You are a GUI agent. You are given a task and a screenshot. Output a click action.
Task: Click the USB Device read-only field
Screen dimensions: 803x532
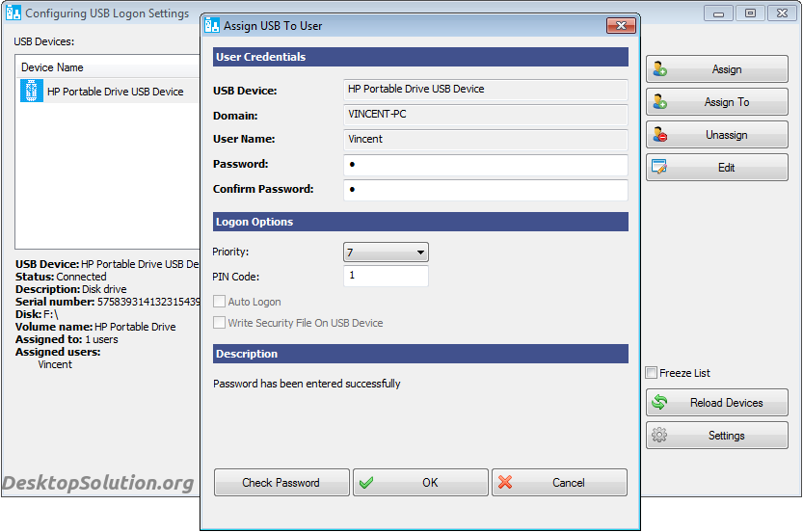486,89
